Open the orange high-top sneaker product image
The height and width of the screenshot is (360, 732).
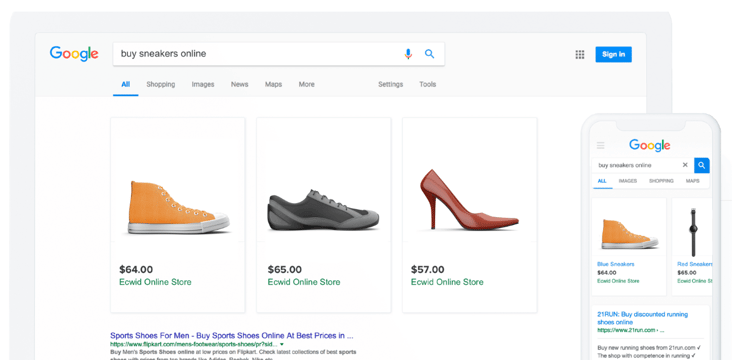[178, 207]
